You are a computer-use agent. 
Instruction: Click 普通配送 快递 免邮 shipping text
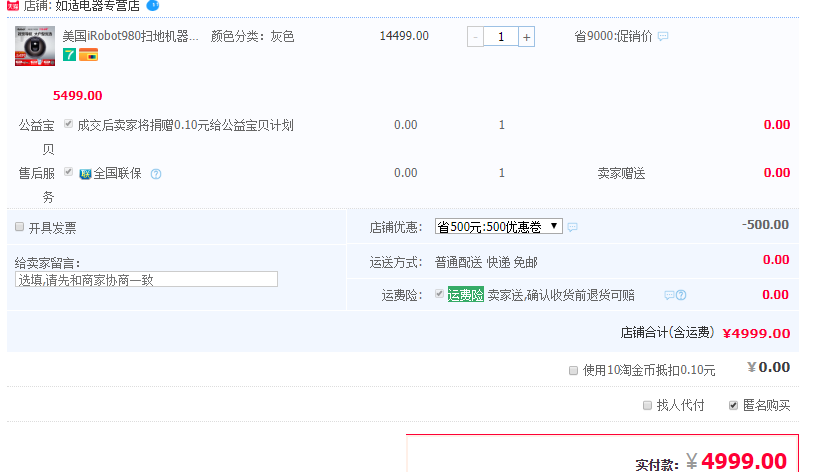[x=486, y=262]
